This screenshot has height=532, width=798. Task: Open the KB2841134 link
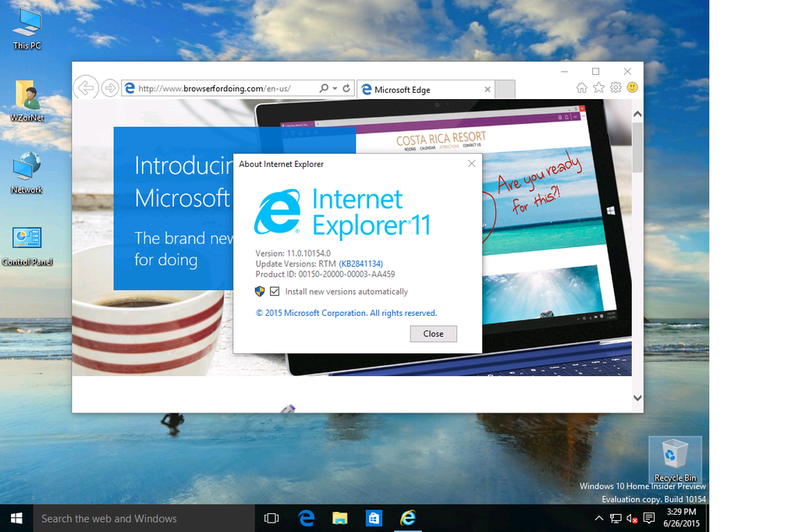361,264
